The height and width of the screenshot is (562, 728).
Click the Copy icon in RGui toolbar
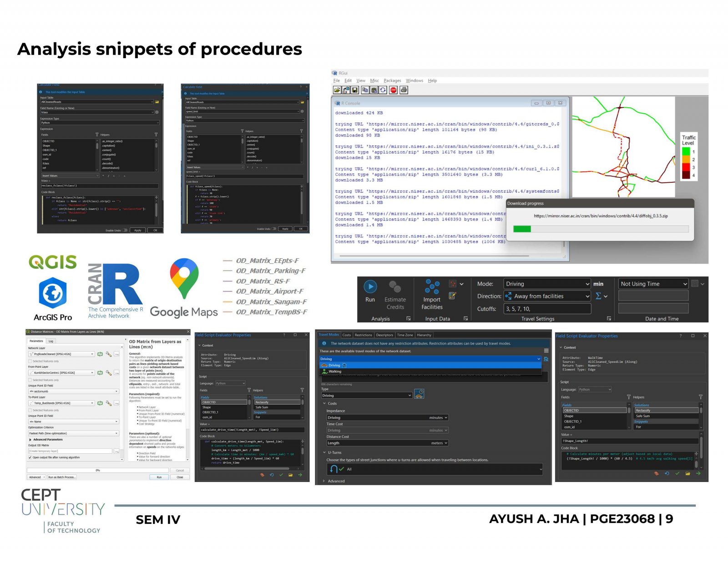(365, 90)
